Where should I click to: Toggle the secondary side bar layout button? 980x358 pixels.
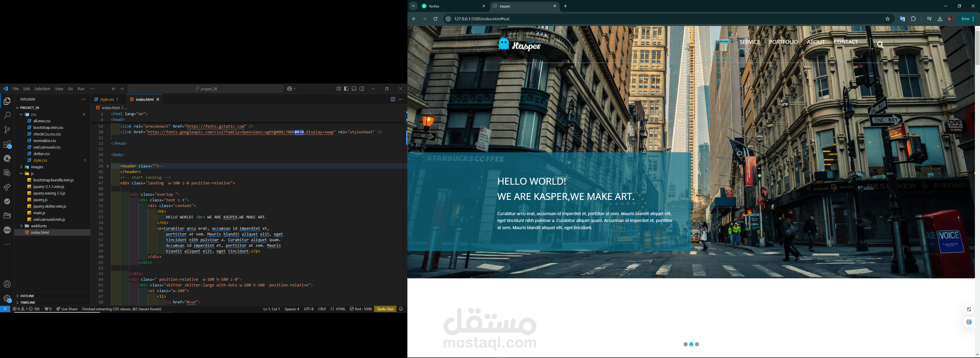tap(362, 89)
